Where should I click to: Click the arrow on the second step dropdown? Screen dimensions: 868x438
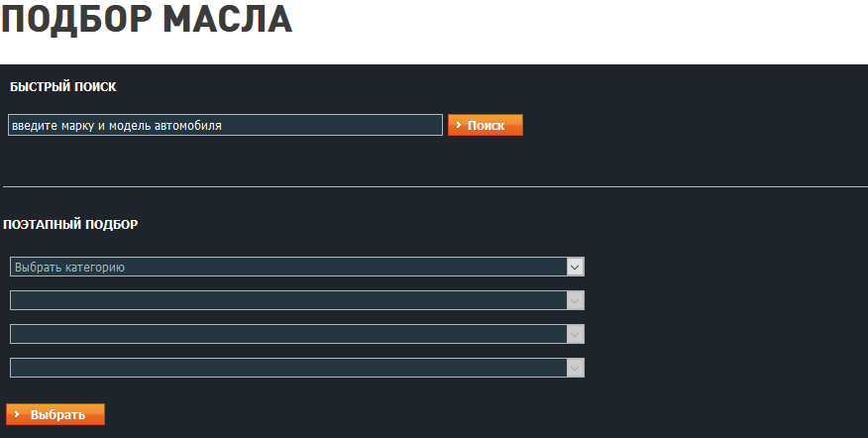tap(575, 300)
